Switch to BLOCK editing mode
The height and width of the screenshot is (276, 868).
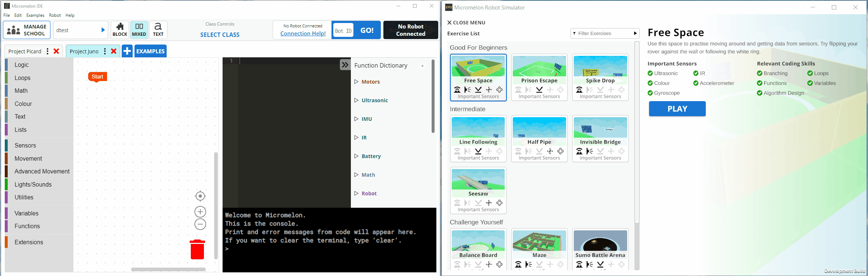tap(120, 30)
